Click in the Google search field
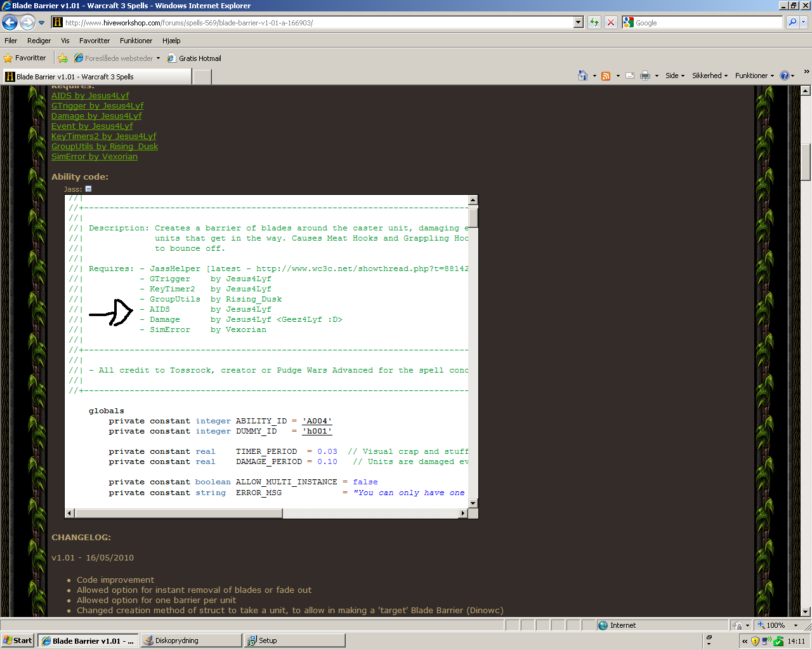812x650 pixels. point(708,22)
